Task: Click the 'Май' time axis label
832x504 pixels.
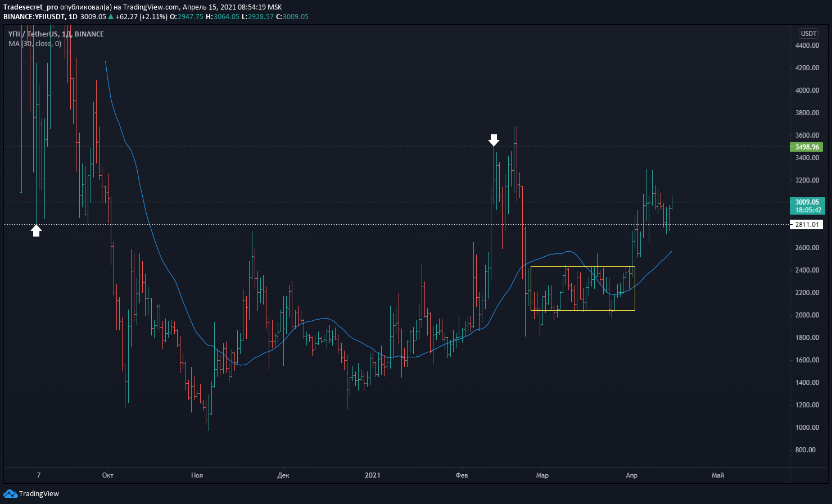Action: (x=718, y=475)
